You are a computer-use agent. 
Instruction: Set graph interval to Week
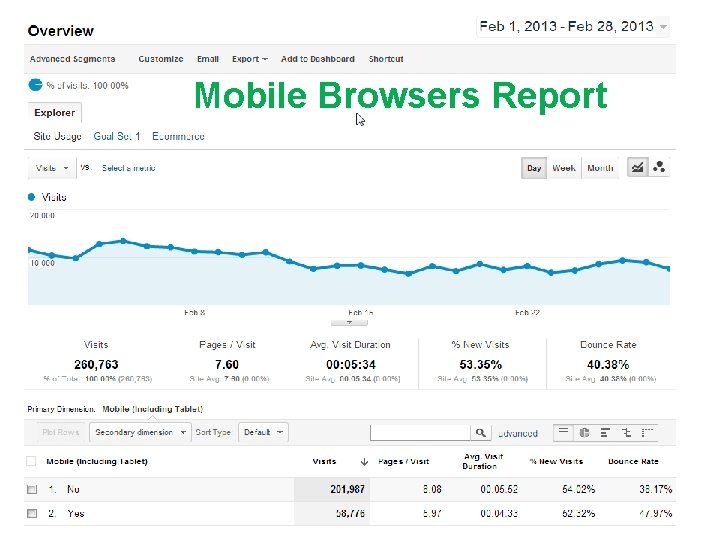click(564, 168)
